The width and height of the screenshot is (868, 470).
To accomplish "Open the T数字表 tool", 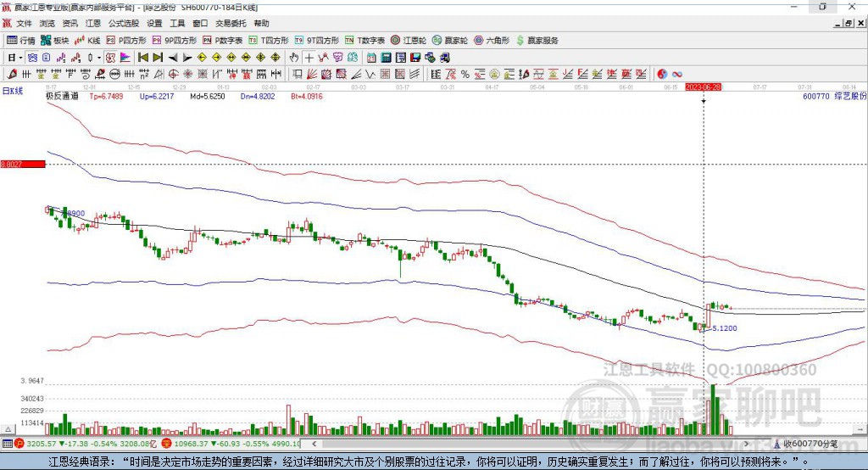I will (x=364, y=41).
